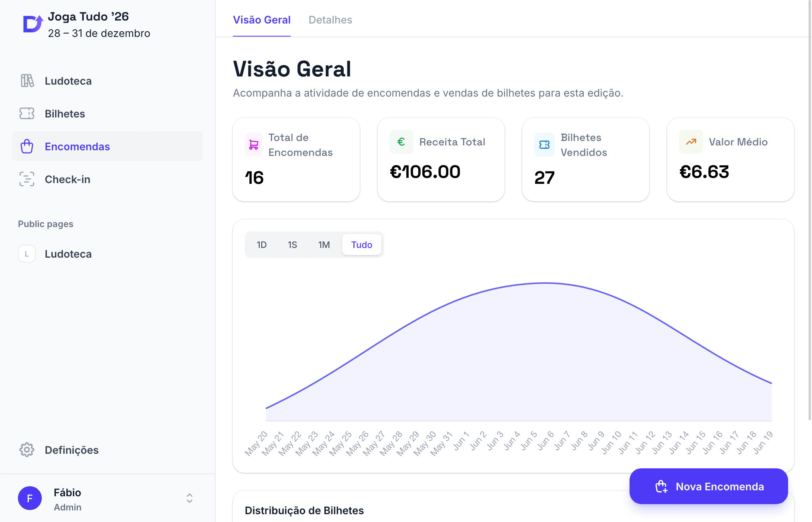Screen dimensions: 812x522
Task: Click the Bilhetes ticket icon in sidebar
Action: (x=27, y=113)
